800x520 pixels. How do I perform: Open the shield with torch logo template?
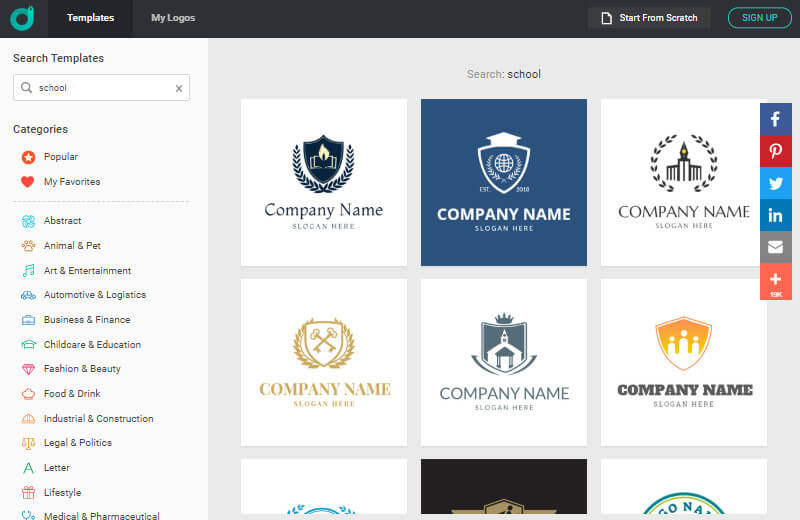pos(324,182)
